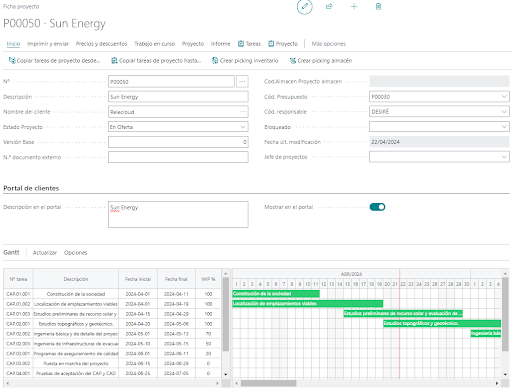Click the Proyecto clipboard icon in menu

[x=271, y=44]
